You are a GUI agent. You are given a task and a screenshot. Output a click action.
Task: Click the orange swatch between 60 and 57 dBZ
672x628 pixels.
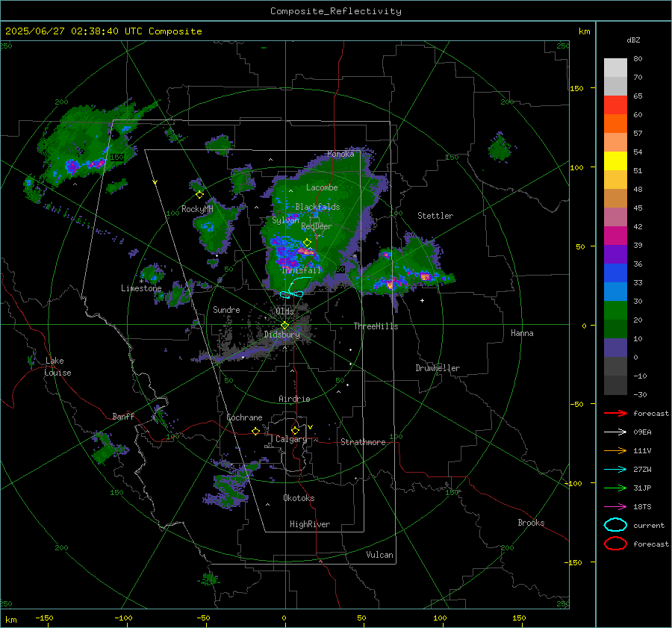coord(615,124)
